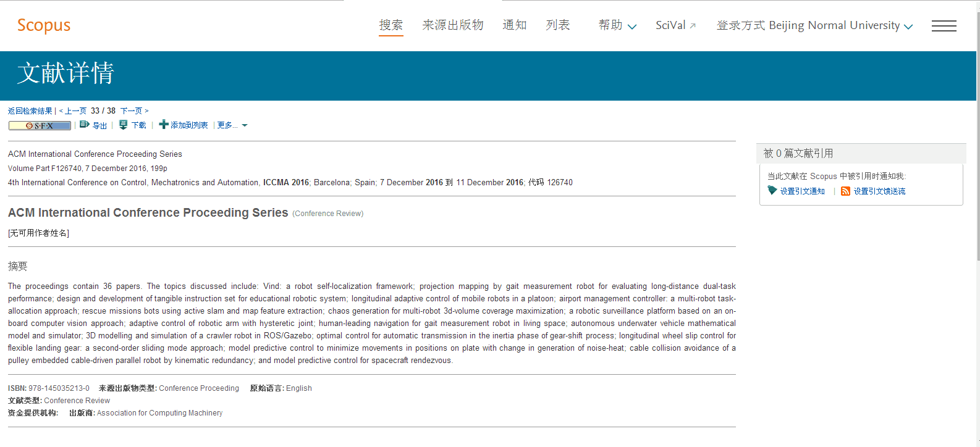Click the 被 0 篇文献引用 panel header

861,153
